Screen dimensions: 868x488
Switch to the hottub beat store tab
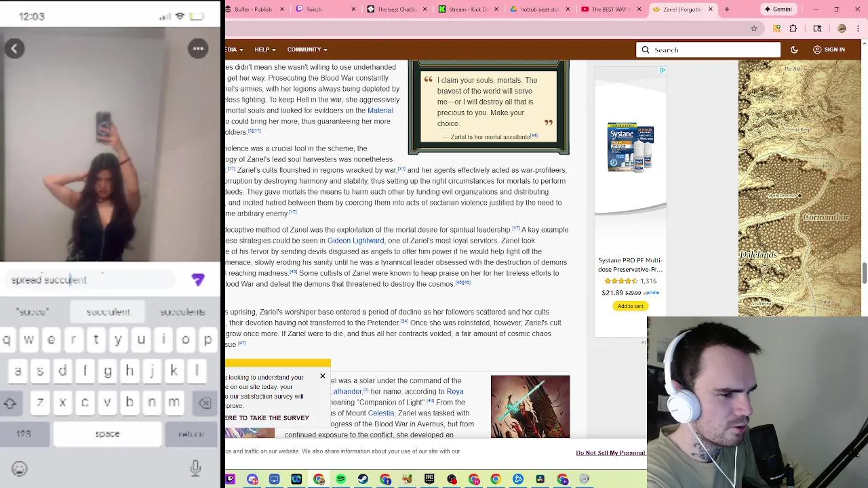[539, 9]
